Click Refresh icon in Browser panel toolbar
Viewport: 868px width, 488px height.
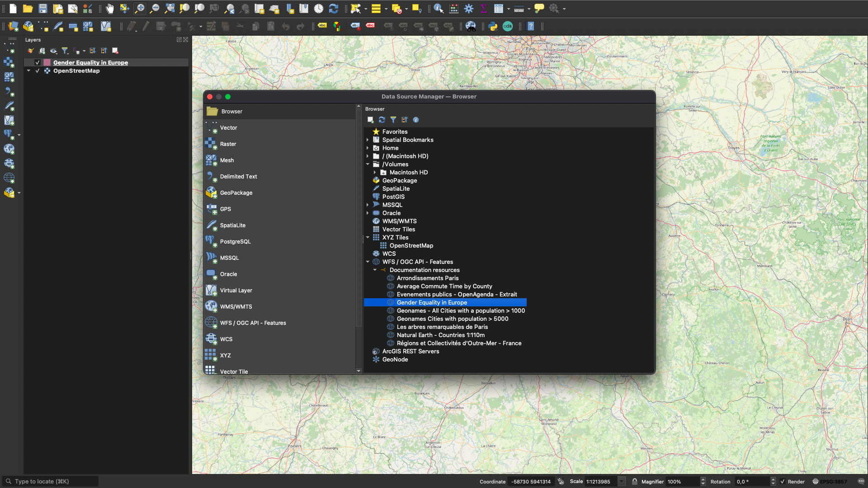tap(382, 120)
